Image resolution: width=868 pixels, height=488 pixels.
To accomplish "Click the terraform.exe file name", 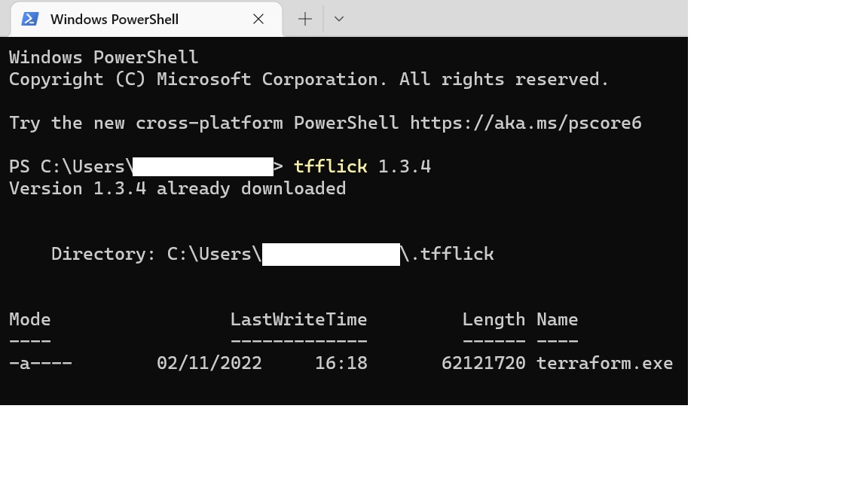I will [604, 363].
